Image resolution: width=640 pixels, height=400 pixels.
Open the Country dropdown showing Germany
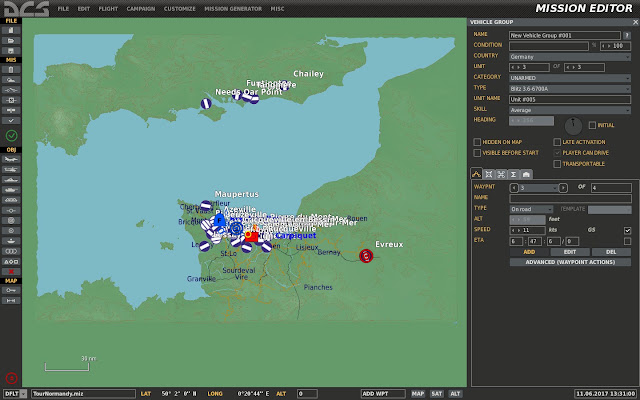click(x=570, y=57)
